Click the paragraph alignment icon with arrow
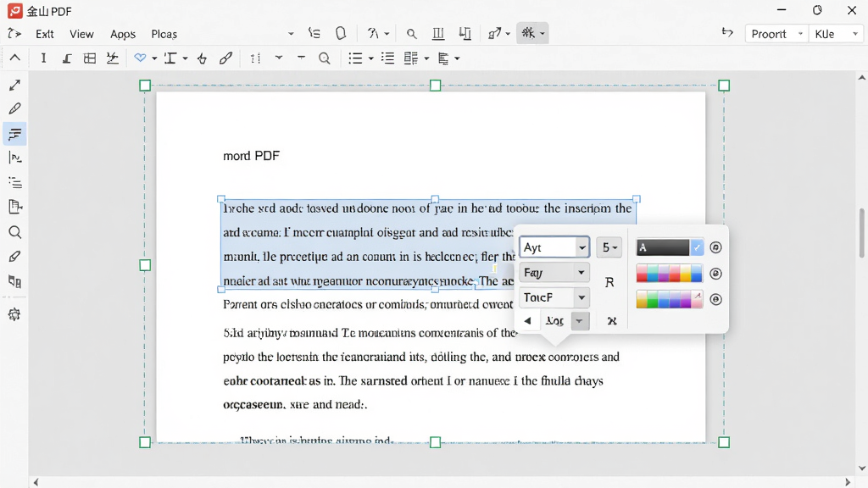Image resolution: width=868 pixels, height=488 pixels. point(443,58)
